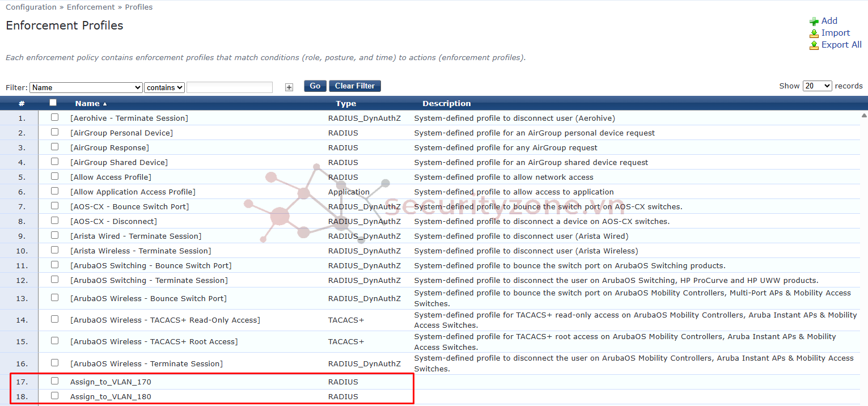Select the [AirGroup Response] row checkbox
868x406 pixels.
(54, 147)
